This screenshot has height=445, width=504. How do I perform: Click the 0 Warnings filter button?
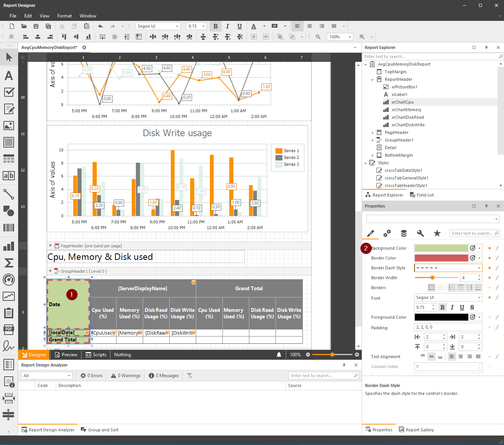pos(126,375)
